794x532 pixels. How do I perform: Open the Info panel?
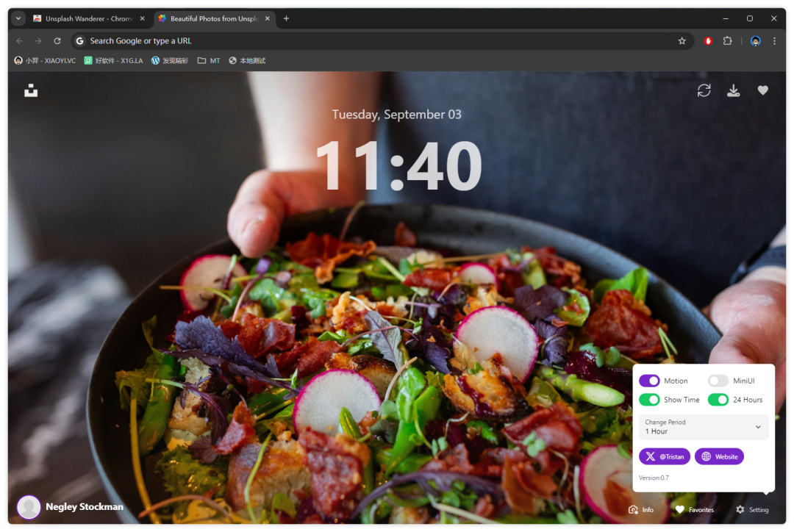(x=641, y=510)
